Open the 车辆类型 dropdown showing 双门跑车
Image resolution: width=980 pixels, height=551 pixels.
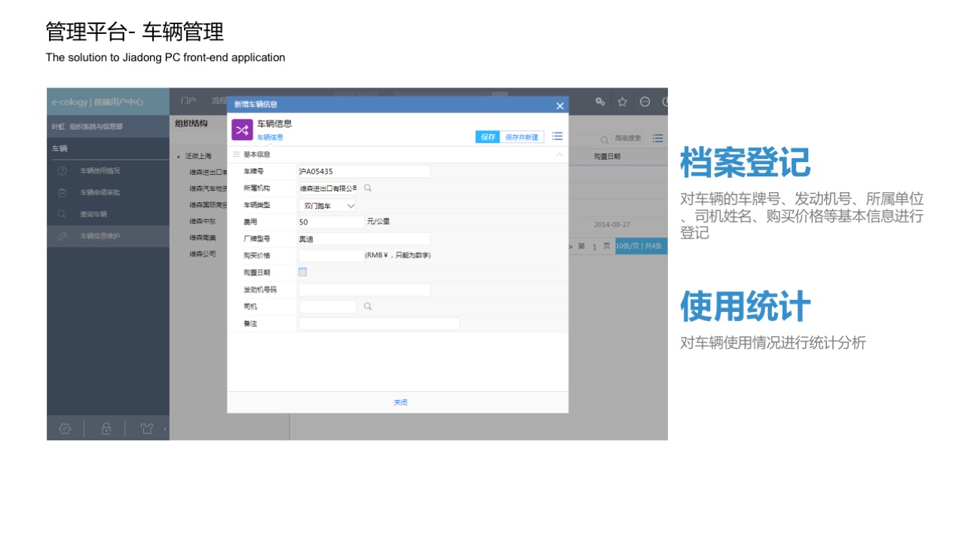tap(328, 206)
